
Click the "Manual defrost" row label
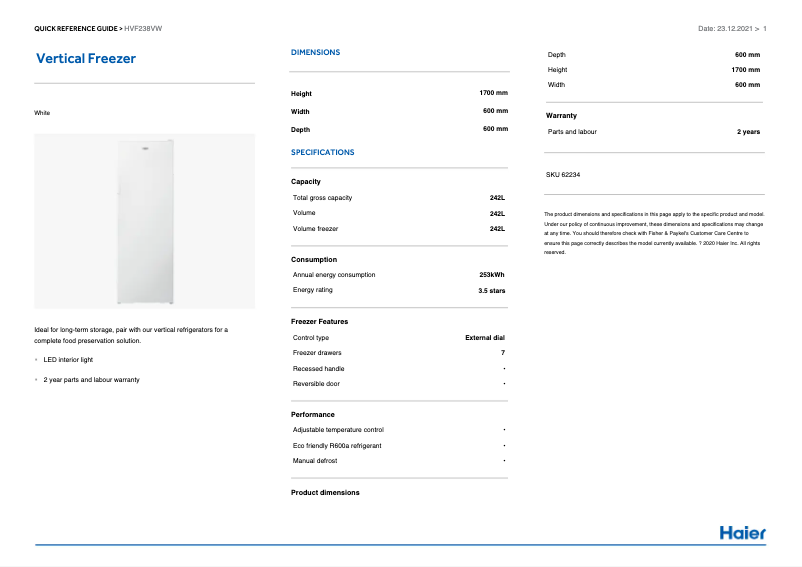(x=315, y=461)
